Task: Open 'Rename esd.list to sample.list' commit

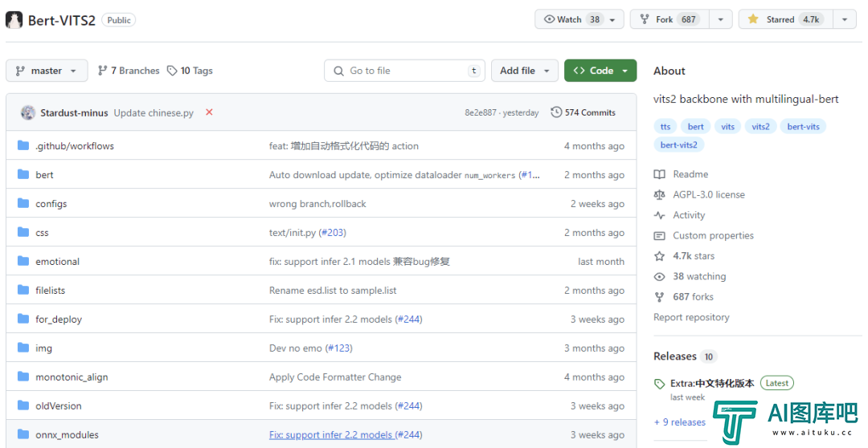Action: coord(333,291)
